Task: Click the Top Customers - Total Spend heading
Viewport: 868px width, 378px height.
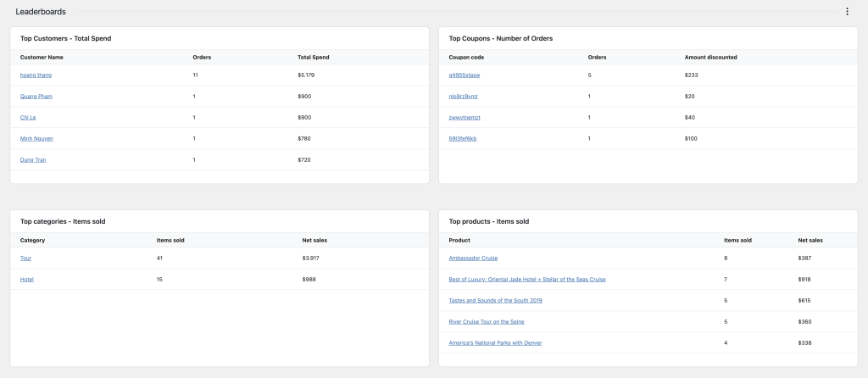Action: [x=65, y=38]
